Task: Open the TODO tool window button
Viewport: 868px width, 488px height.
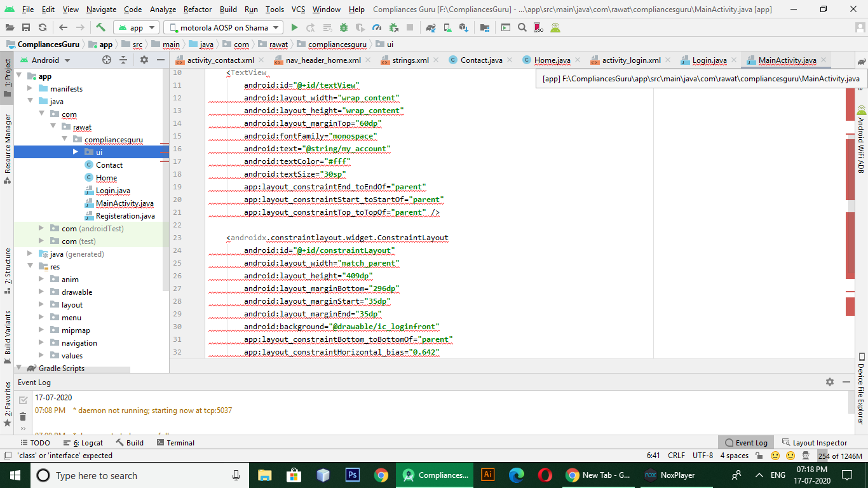Action: 35,443
